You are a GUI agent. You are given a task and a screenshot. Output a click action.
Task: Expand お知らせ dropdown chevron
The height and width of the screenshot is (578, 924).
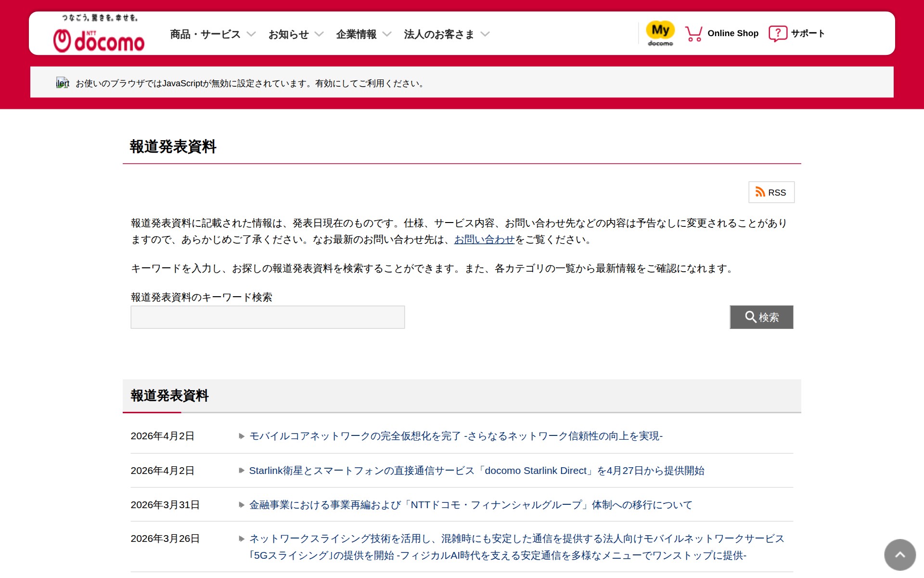click(x=319, y=34)
